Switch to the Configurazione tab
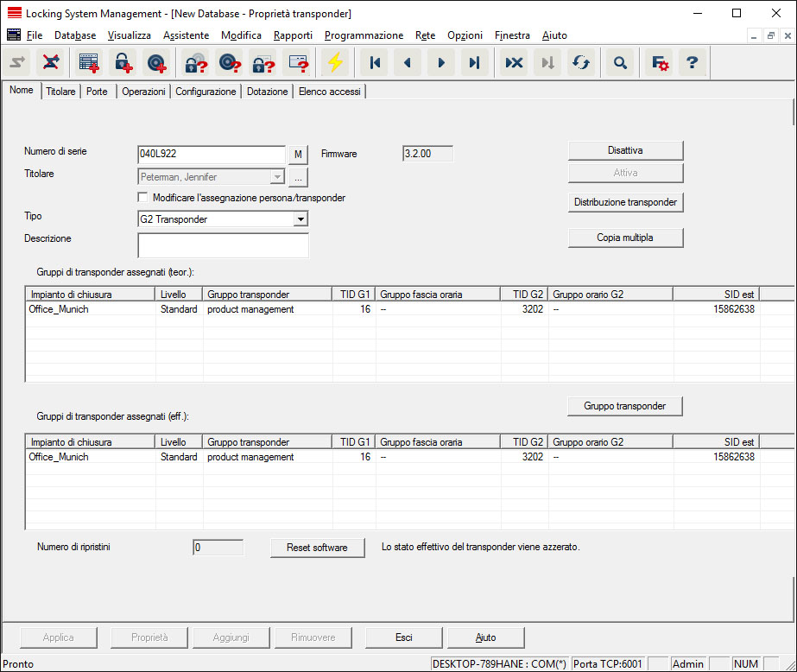Image resolution: width=797 pixels, height=672 pixels. click(x=206, y=92)
